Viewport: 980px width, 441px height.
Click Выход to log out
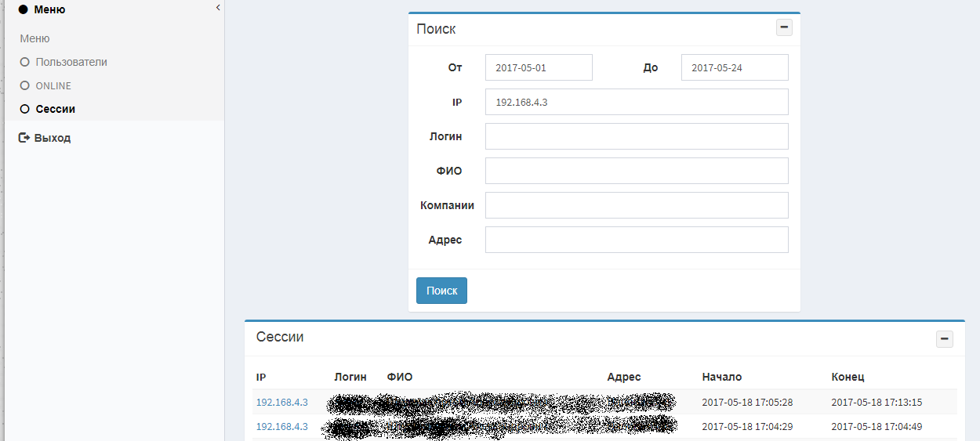[x=53, y=138]
